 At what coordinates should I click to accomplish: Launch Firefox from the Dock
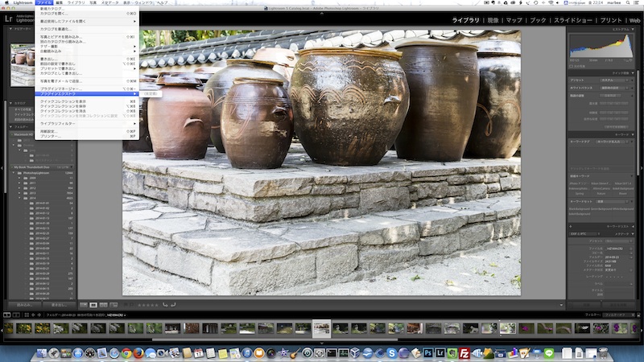point(138,353)
